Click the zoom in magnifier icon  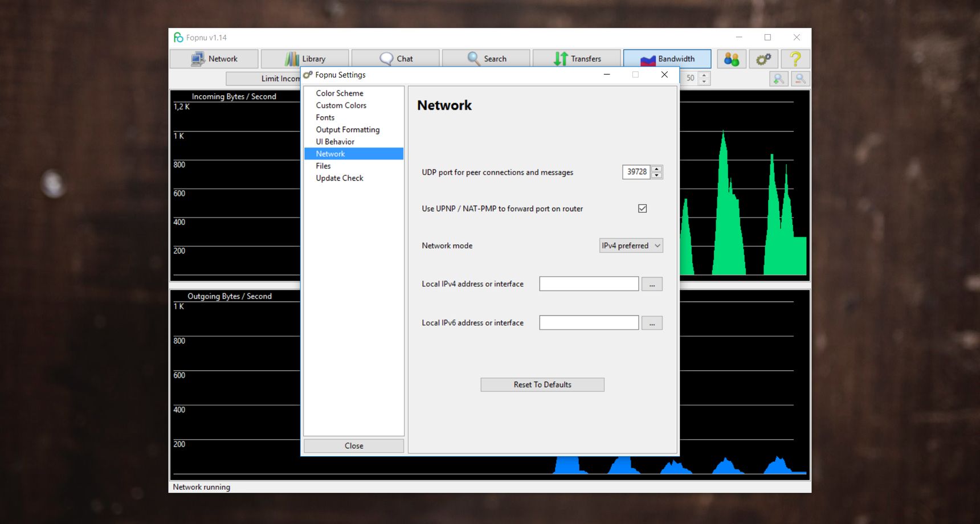point(778,79)
